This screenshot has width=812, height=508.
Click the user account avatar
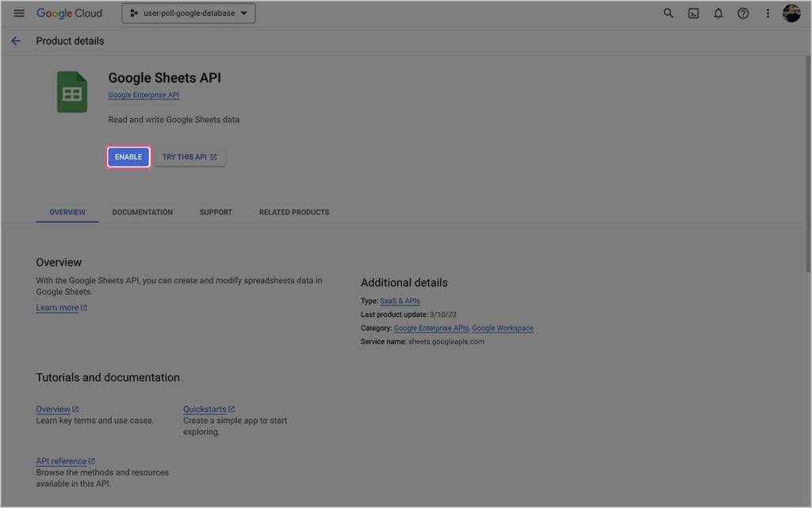[791, 13]
